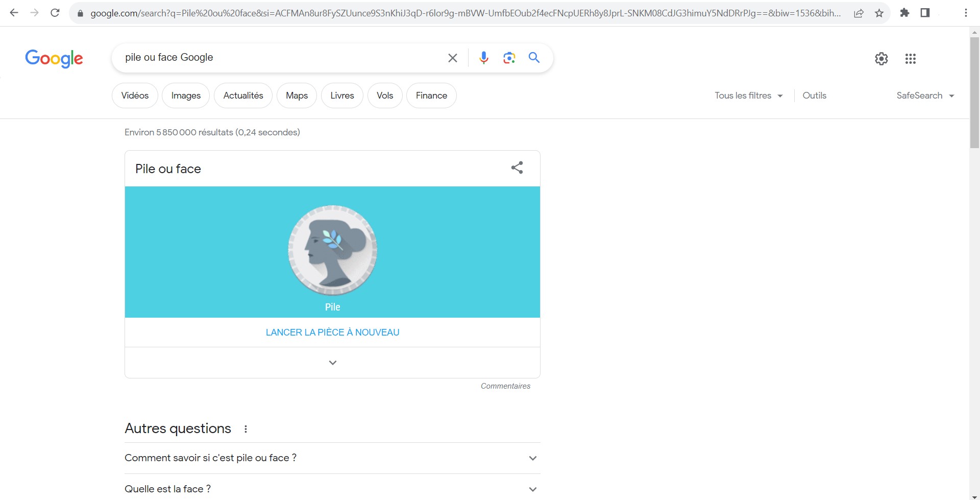Image resolution: width=980 pixels, height=500 pixels.
Task: Select the Actualités filter tab
Action: click(243, 96)
